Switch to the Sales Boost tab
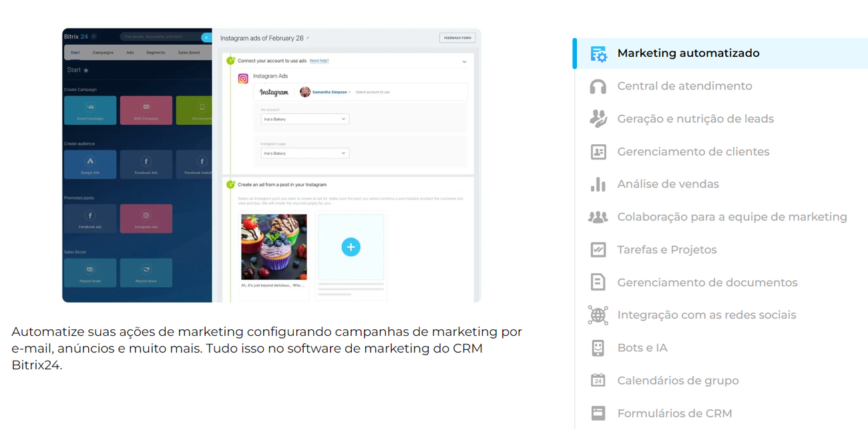 (x=189, y=53)
